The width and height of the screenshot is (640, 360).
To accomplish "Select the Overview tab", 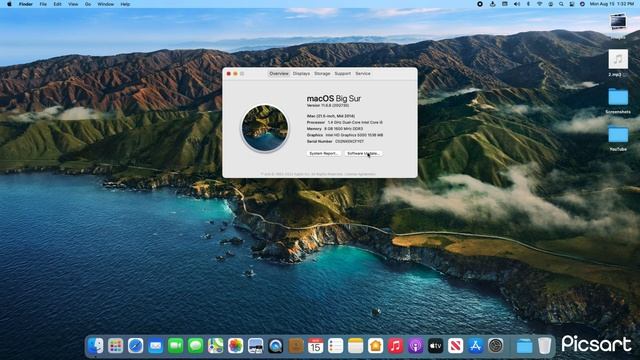I will (x=279, y=73).
